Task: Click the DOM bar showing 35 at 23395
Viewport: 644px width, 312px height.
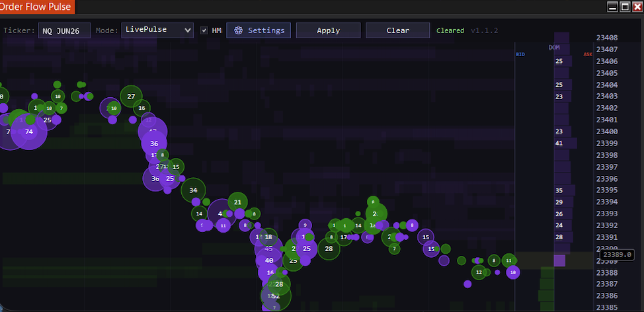Action: coord(562,190)
